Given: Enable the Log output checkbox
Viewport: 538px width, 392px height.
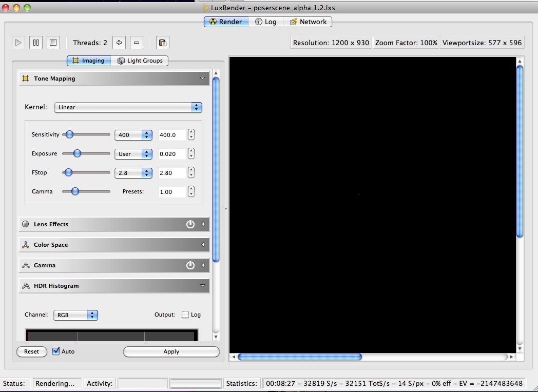Looking at the screenshot, I should tap(185, 315).
